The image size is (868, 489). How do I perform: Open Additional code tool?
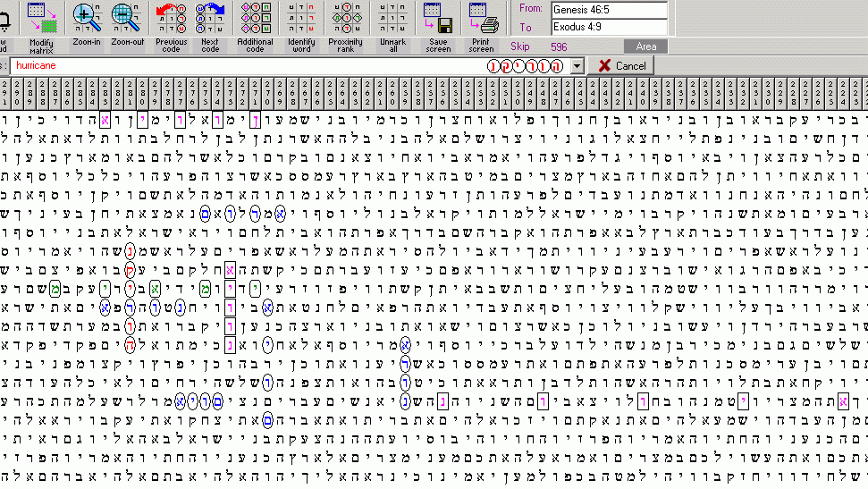[x=255, y=28]
